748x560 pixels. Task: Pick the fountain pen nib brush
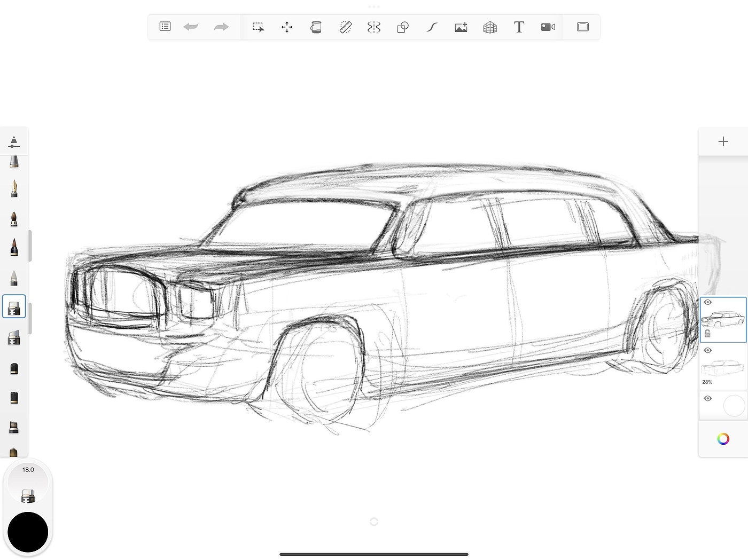14,188
